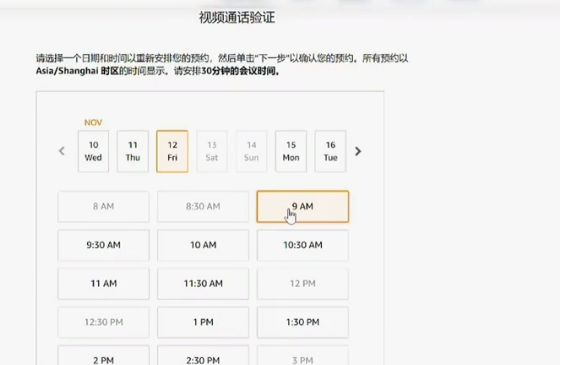
Task: Pick date 16 Tue
Action: click(330, 151)
